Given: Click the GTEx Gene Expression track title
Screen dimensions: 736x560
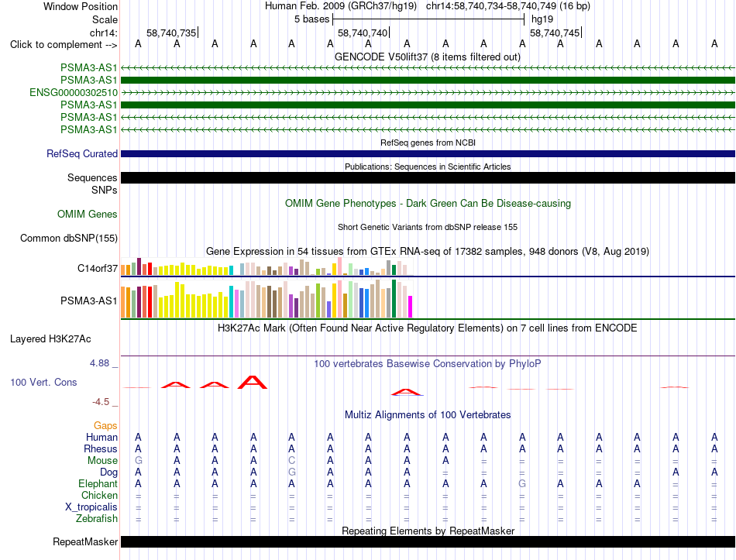Looking at the screenshot, I should (428, 251).
